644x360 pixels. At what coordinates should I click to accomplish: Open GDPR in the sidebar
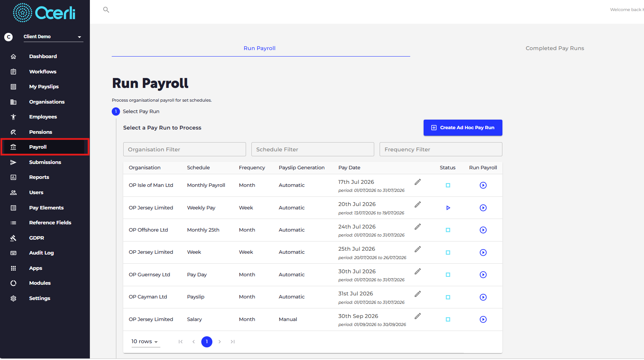click(x=37, y=238)
